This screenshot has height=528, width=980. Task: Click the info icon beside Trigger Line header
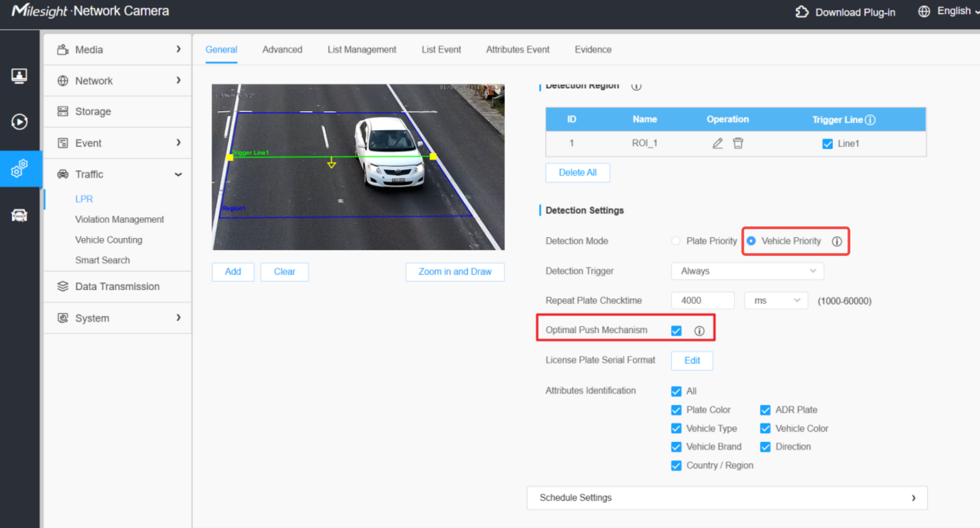[870, 120]
